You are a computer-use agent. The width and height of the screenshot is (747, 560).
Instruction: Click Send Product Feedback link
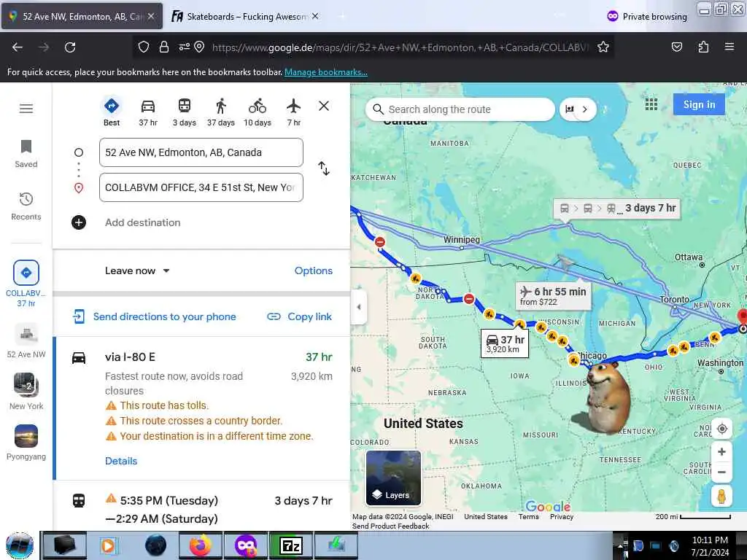pyautogui.click(x=391, y=526)
